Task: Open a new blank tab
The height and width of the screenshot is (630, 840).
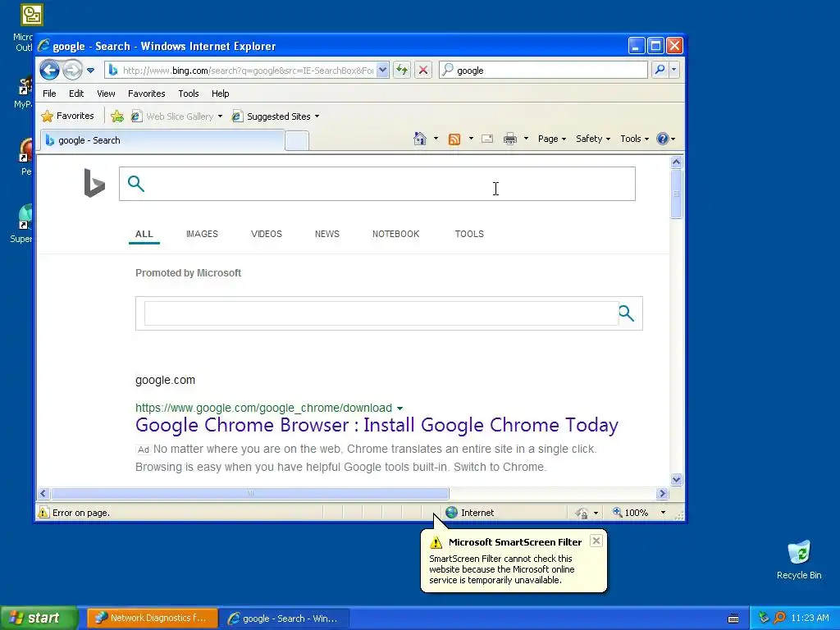Action: (x=297, y=141)
